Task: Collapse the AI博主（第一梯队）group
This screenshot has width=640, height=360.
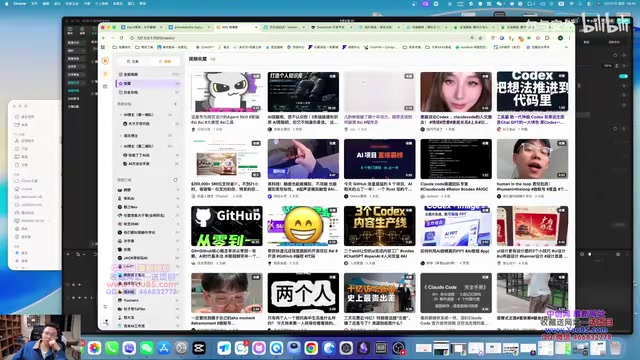Action: point(121,115)
